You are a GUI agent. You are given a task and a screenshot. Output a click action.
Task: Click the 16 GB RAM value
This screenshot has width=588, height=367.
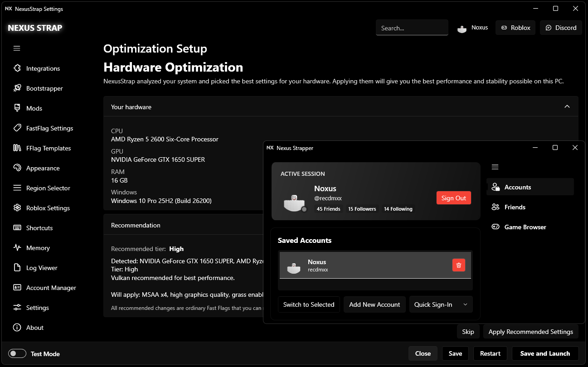(119, 180)
